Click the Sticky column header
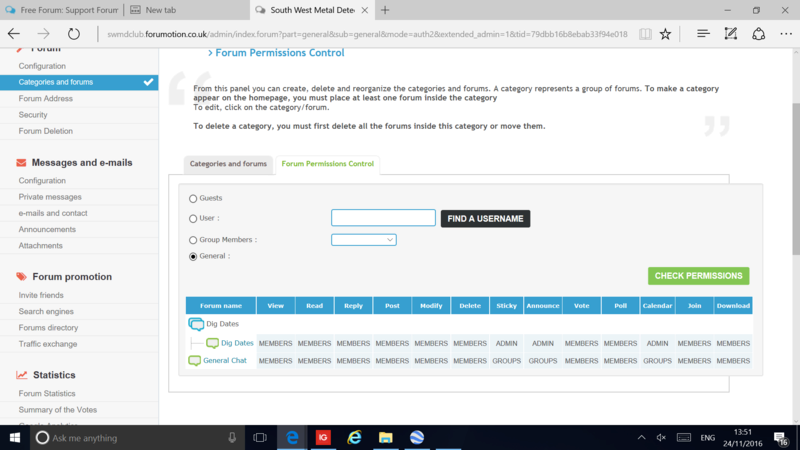The width and height of the screenshot is (800, 450). [x=507, y=306]
